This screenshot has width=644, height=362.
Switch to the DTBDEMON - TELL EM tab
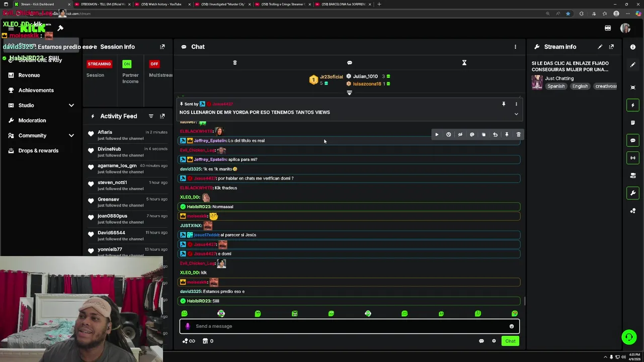pos(103,4)
